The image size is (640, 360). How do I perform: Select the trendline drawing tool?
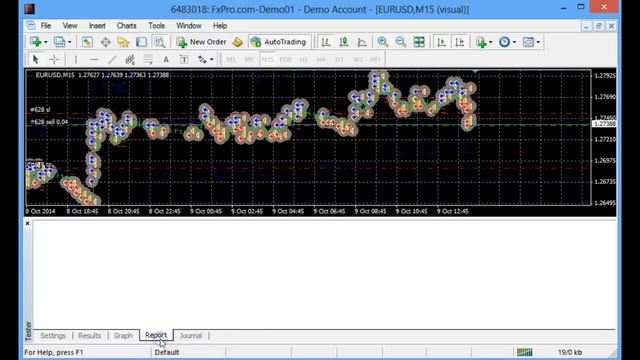112,60
